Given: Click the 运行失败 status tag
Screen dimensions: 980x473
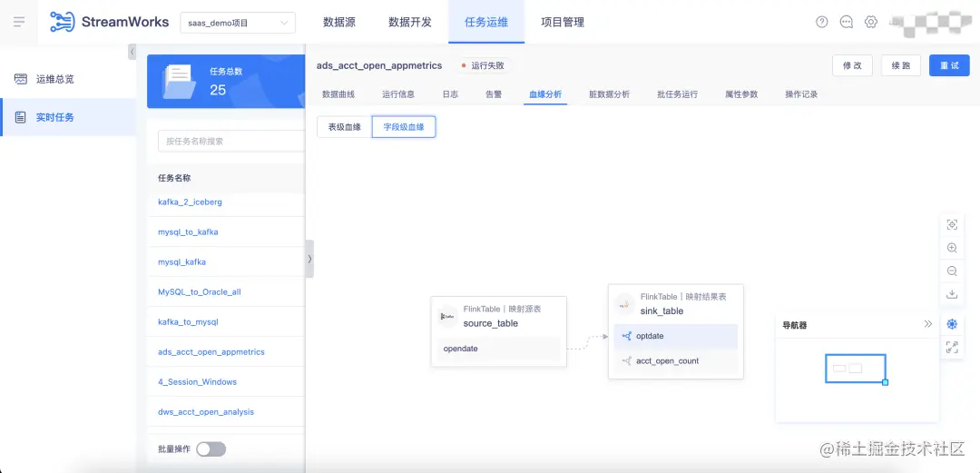Looking at the screenshot, I should (x=483, y=65).
